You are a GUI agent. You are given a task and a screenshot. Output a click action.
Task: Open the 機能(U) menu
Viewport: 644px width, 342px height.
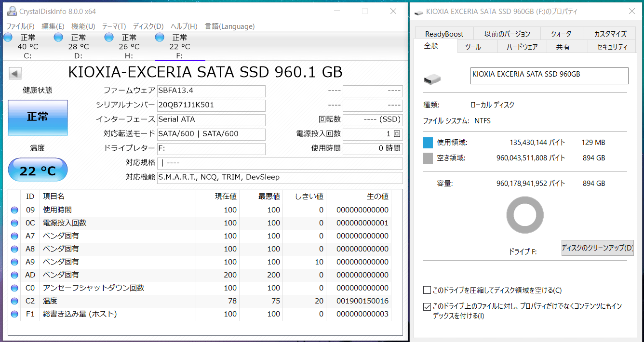point(83,26)
